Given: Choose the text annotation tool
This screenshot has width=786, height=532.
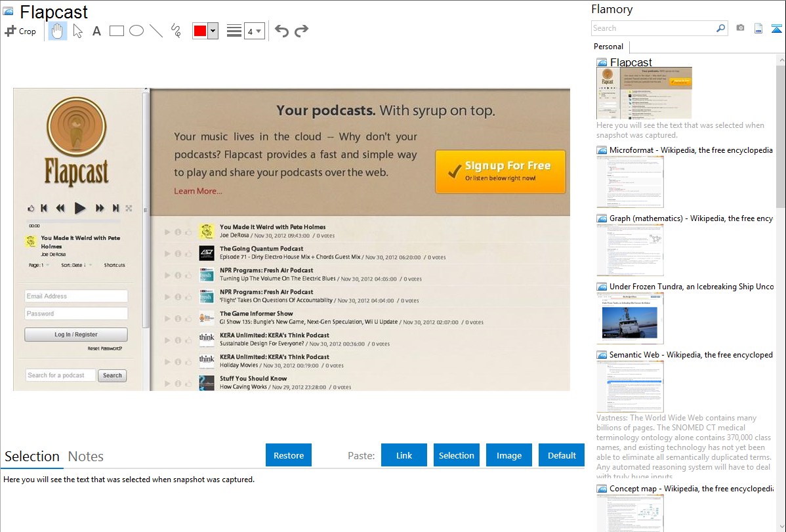Looking at the screenshot, I should (x=96, y=31).
